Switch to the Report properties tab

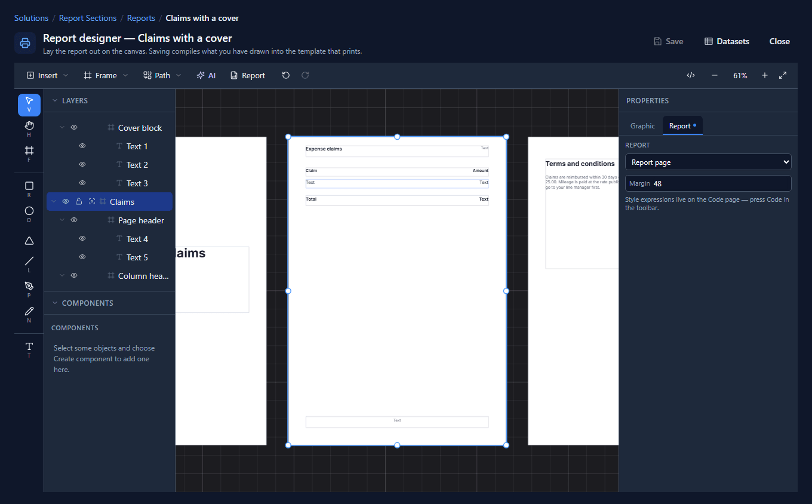[x=682, y=126]
